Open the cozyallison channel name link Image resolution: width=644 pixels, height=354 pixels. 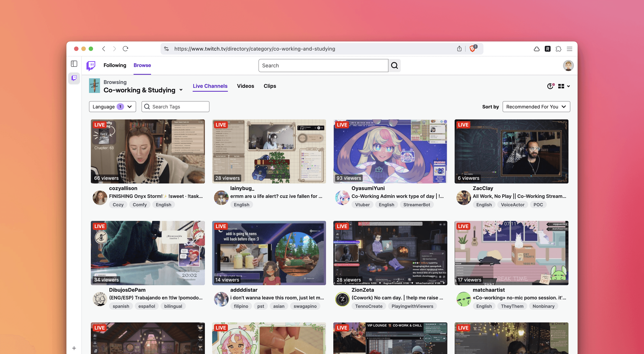click(x=123, y=188)
